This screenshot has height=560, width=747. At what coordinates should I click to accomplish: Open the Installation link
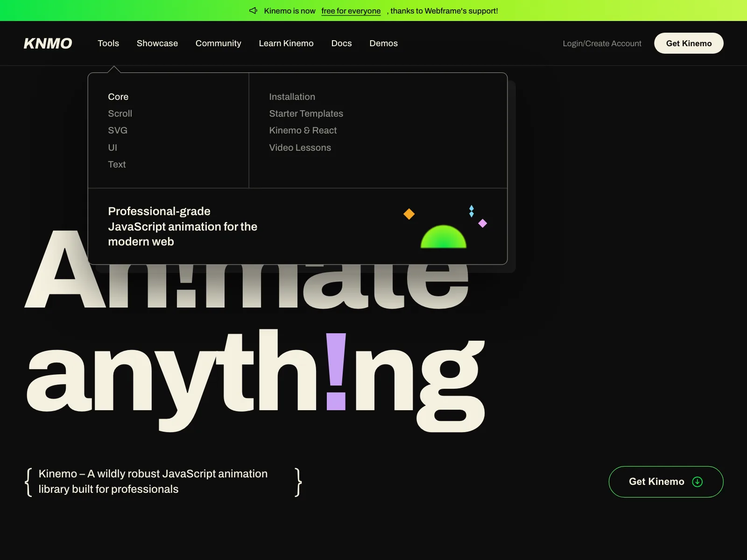click(292, 97)
